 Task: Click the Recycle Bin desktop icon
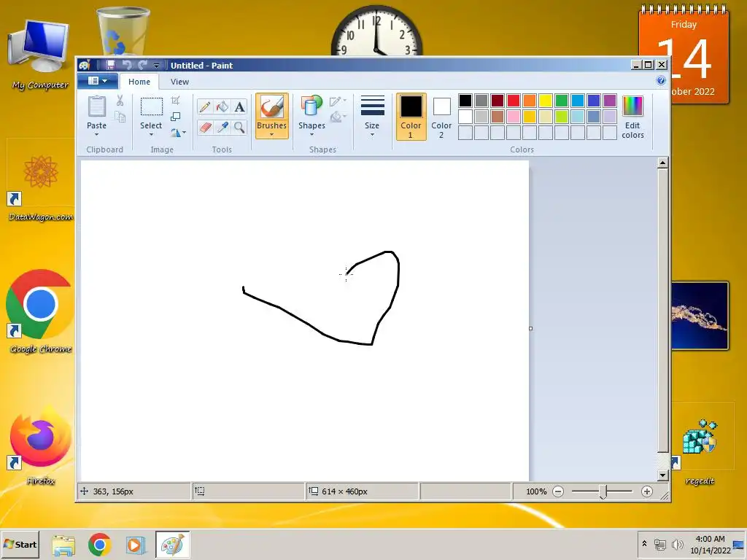coord(123,31)
